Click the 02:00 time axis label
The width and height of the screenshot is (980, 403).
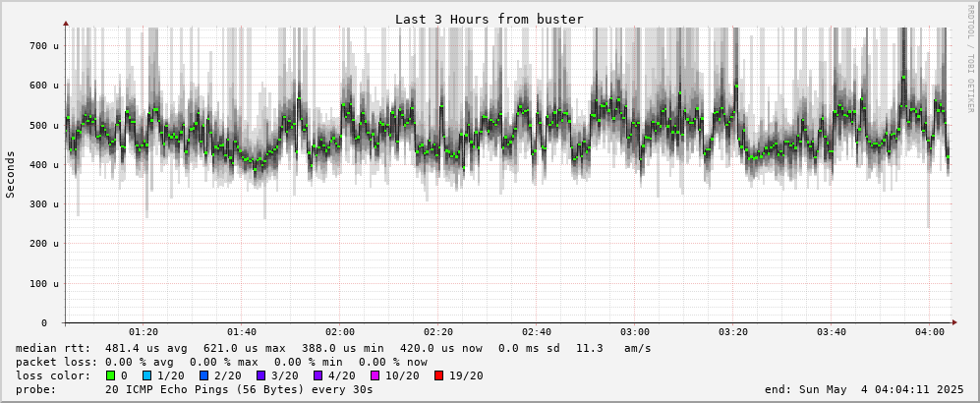click(340, 332)
